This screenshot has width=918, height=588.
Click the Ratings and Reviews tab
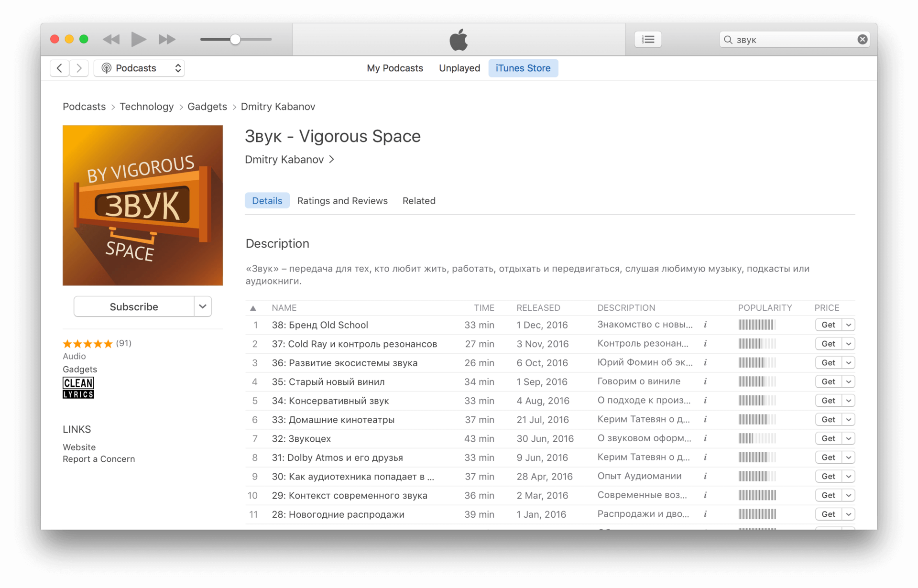coord(342,201)
